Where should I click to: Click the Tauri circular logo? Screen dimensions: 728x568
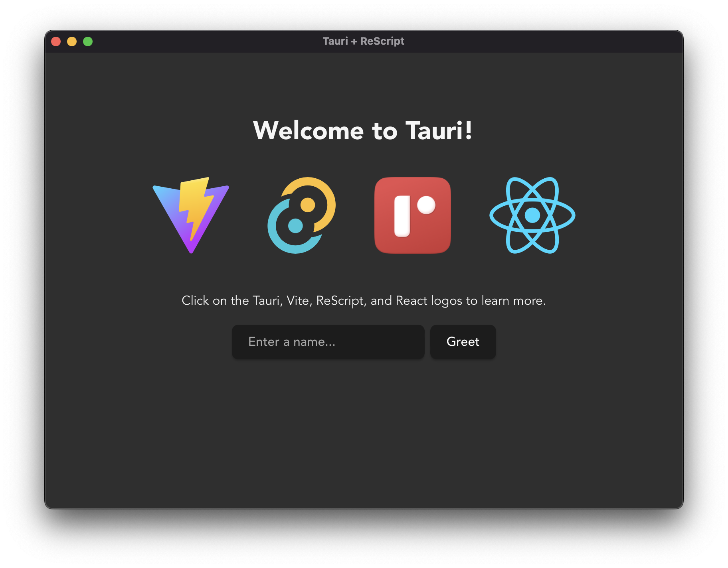(302, 215)
